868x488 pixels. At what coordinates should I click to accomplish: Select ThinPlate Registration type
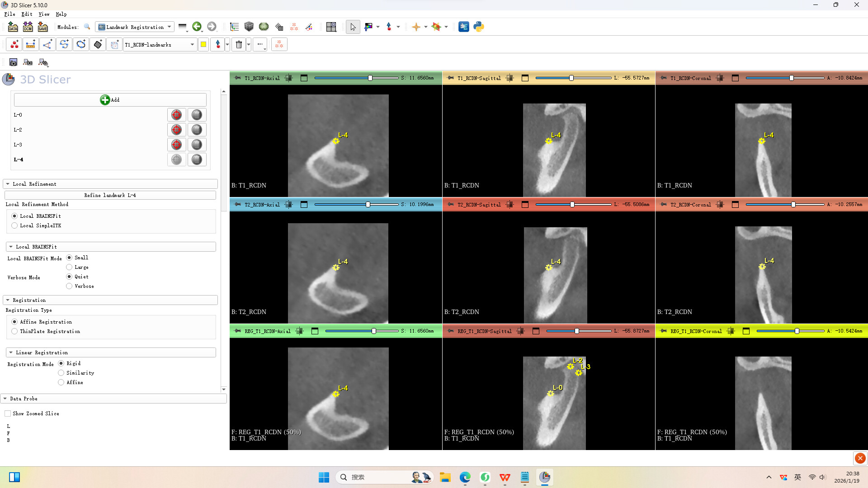pyautogui.click(x=15, y=331)
